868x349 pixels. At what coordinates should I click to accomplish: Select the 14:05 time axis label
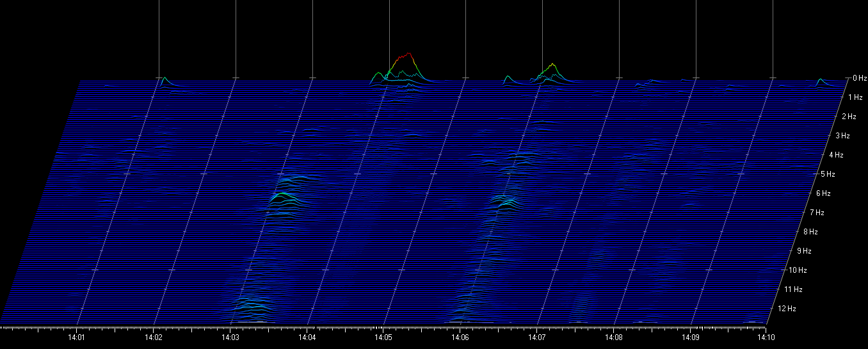click(x=383, y=337)
